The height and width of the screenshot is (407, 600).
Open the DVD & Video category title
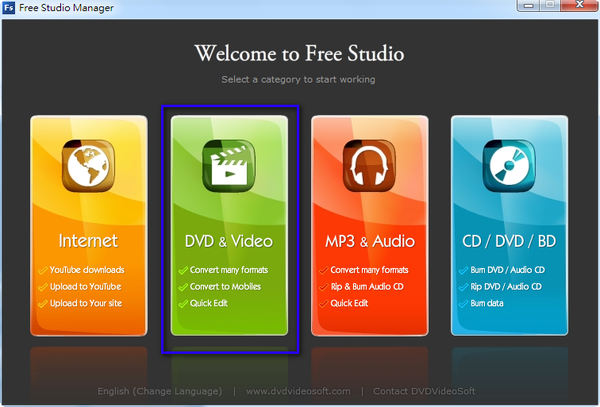click(x=229, y=241)
